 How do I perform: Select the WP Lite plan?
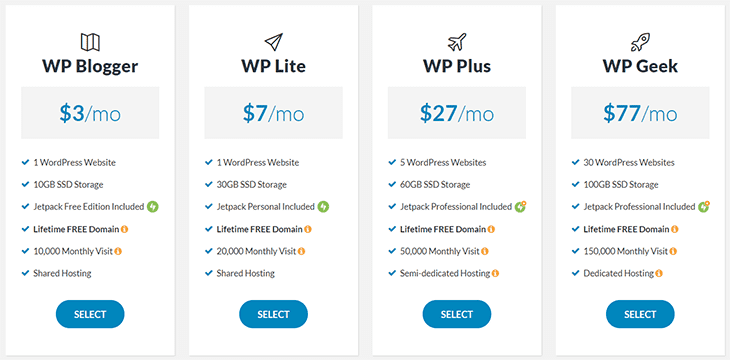(x=273, y=314)
